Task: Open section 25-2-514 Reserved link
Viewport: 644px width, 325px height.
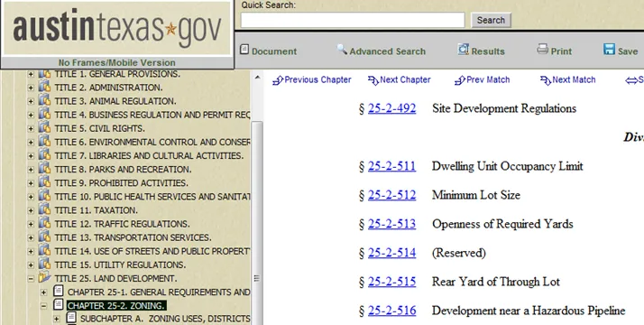Action: [x=391, y=253]
